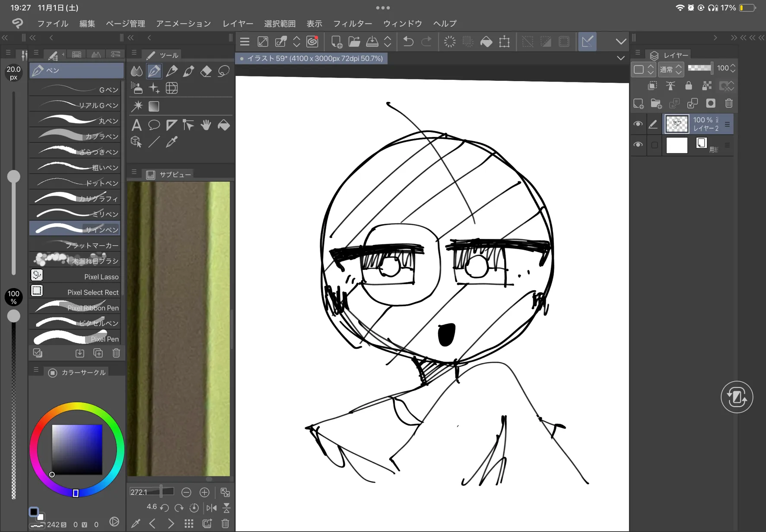
Task: Select the Pixel Lasso sub tool
Action: 75,276
